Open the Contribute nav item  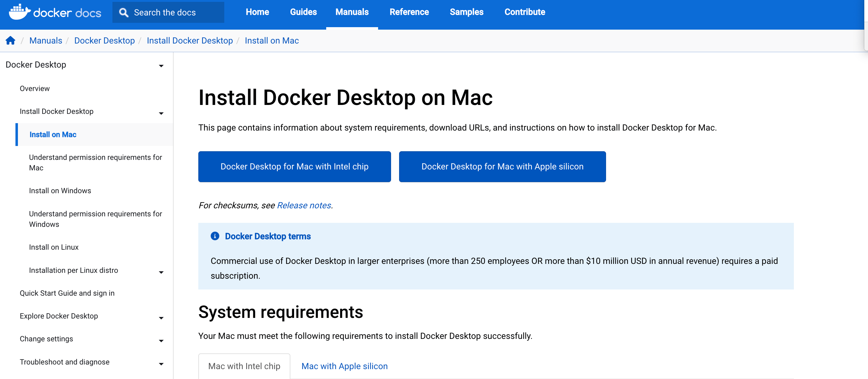525,12
